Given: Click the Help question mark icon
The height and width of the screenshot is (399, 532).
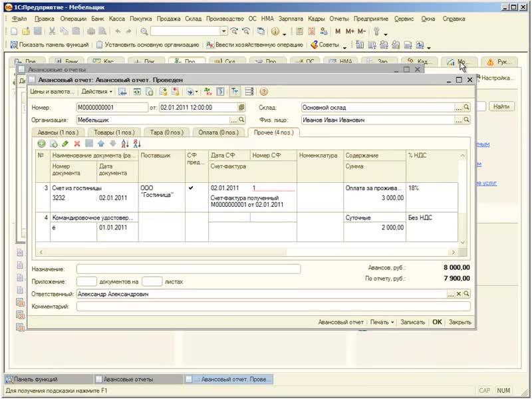Looking at the screenshot, I should pos(264,92).
